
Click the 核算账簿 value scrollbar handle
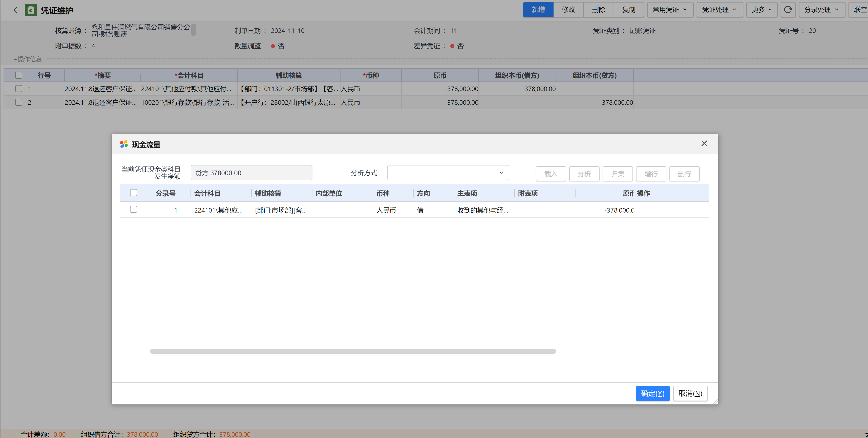[194, 30]
